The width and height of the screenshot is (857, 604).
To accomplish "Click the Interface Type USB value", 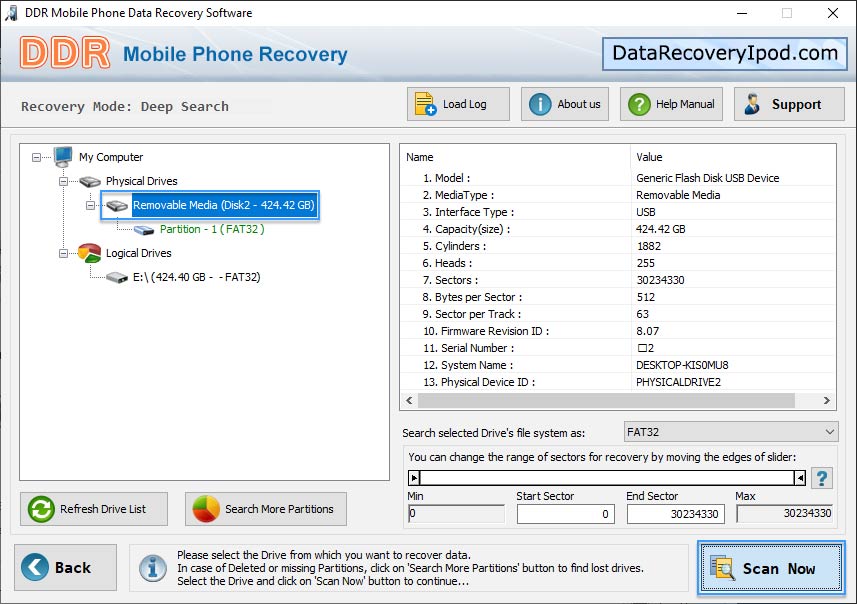I will [645, 212].
